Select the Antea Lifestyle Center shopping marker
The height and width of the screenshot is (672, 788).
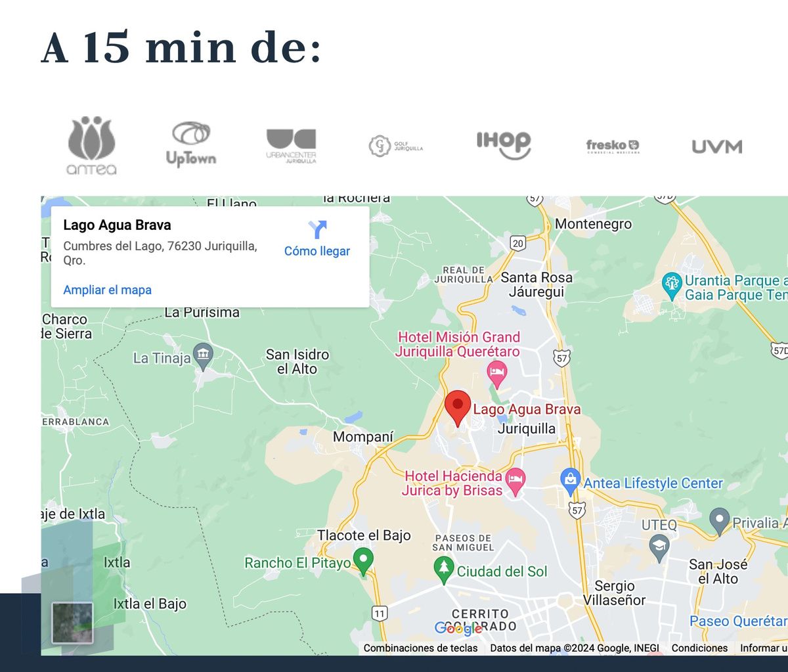pyautogui.click(x=571, y=482)
